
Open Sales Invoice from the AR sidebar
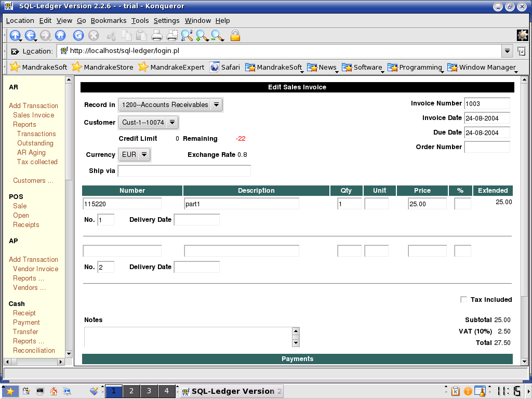pyautogui.click(x=34, y=115)
